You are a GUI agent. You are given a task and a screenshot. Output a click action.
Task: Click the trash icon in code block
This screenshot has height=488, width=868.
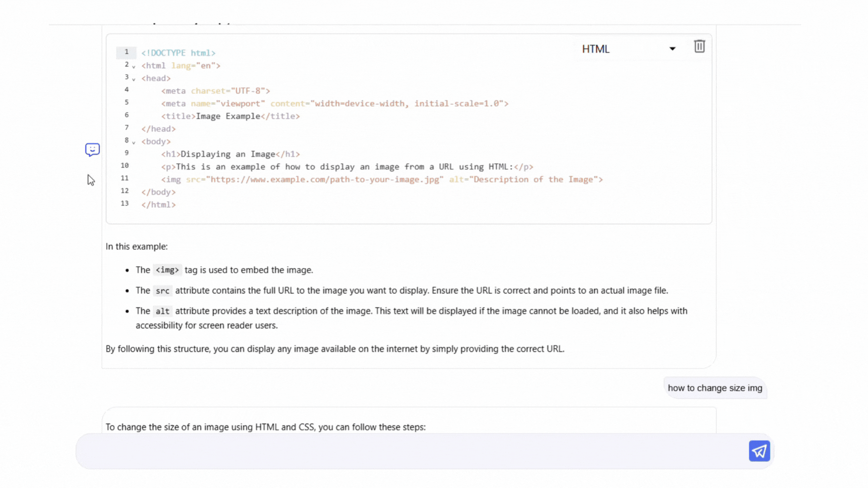coord(699,47)
